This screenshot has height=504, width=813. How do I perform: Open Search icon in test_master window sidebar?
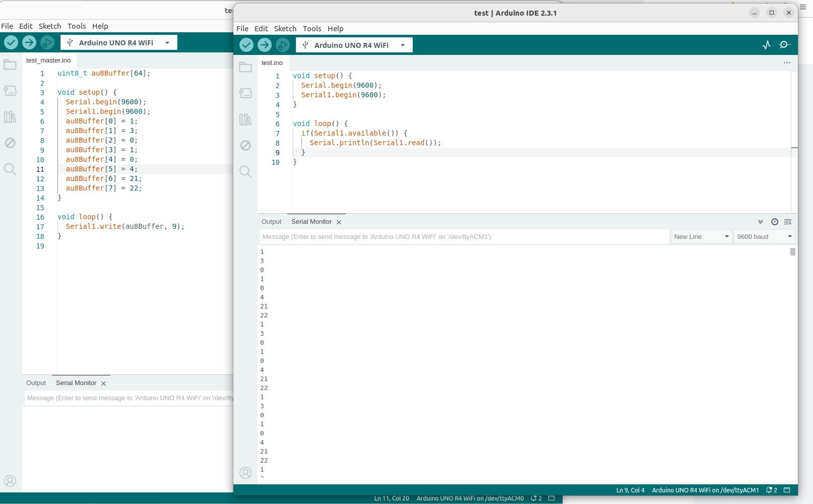click(x=10, y=169)
